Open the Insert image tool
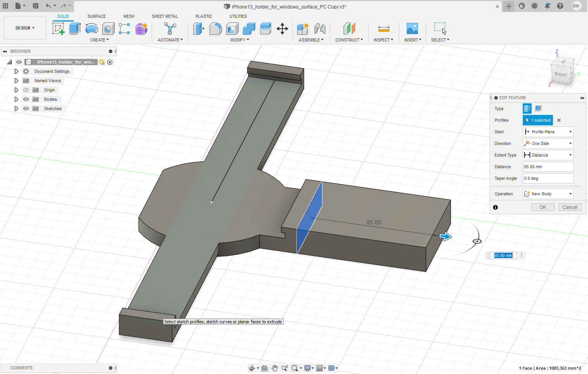The height and width of the screenshot is (374, 588). point(412,29)
